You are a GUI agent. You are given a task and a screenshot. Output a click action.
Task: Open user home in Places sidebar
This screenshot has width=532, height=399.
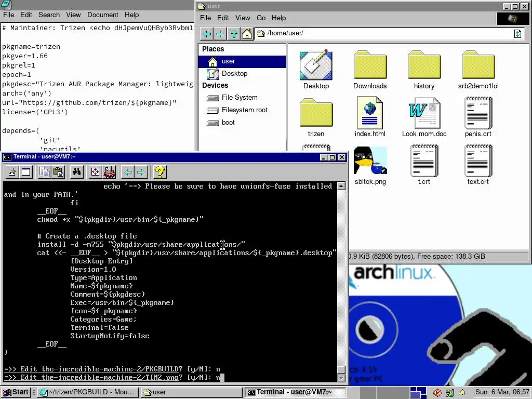tap(242, 61)
